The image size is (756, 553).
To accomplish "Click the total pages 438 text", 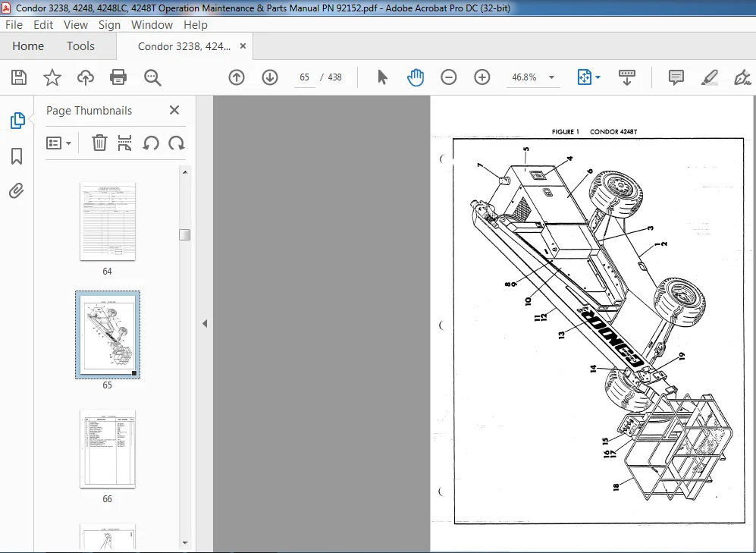I will coord(334,77).
